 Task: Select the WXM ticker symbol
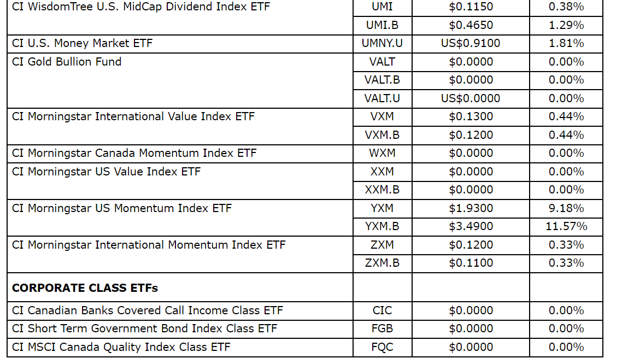pyautogui.click(x=382, y=153)
